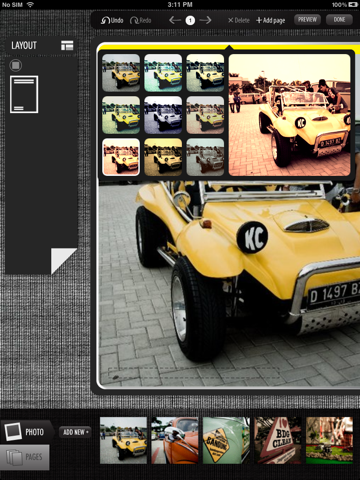360x480 pixels.
Task: Delete the current page
Action: pos(239,20)
